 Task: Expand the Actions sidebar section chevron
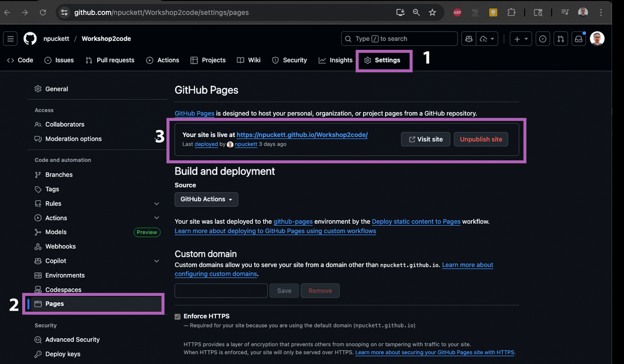(x=157, y=218)
